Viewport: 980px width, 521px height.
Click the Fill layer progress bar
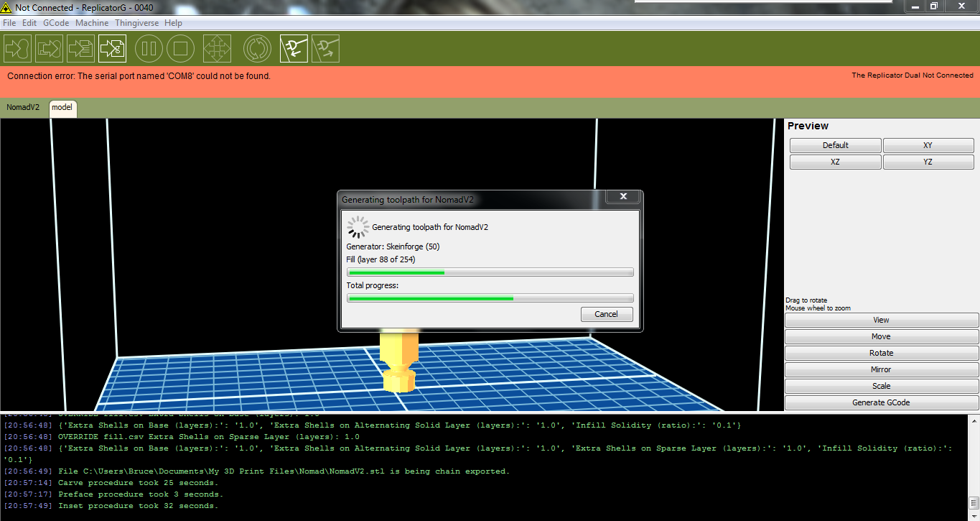(490, 272)
